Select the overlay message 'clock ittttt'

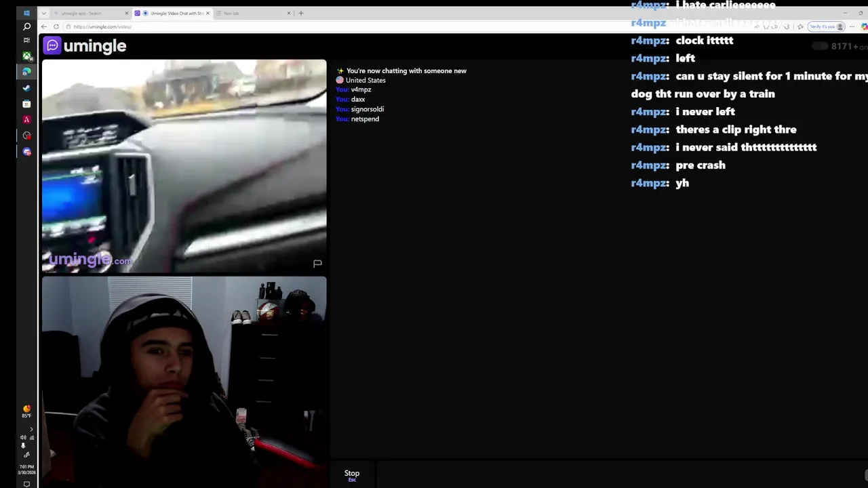point(705,41)
